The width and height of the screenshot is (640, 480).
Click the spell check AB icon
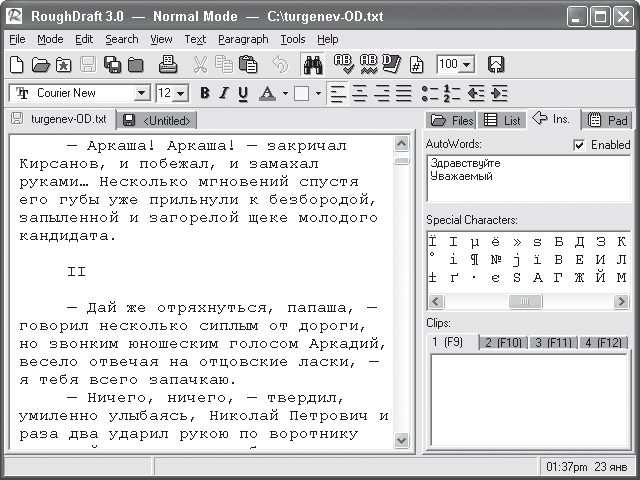click(344, 64)
